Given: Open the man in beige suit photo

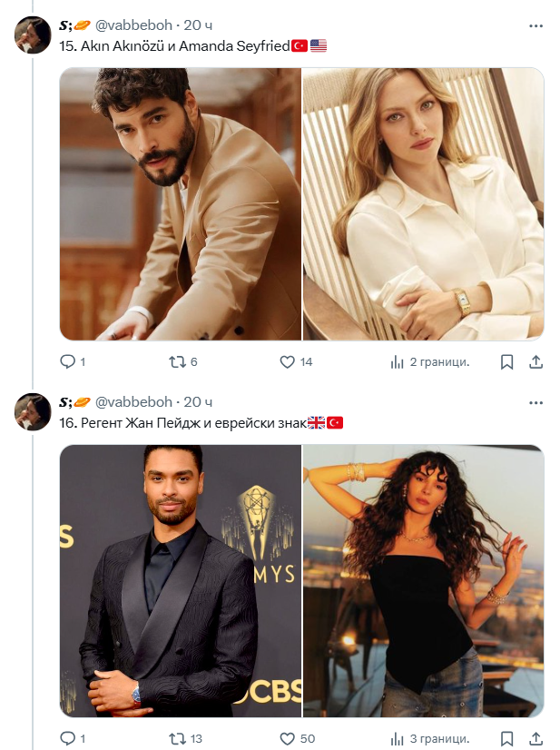Looking at the screenshot, I should 181,204.
